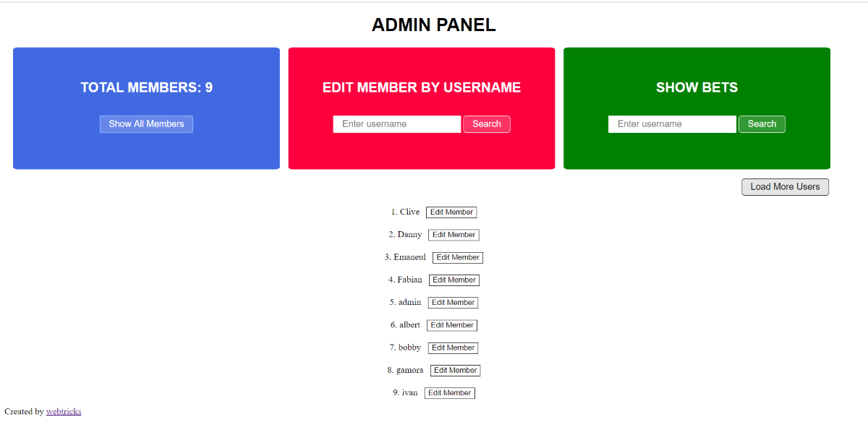Open Edit Member for the admin user
The image size is (868, 427).
pyautogui.click(x=453, y=303)
